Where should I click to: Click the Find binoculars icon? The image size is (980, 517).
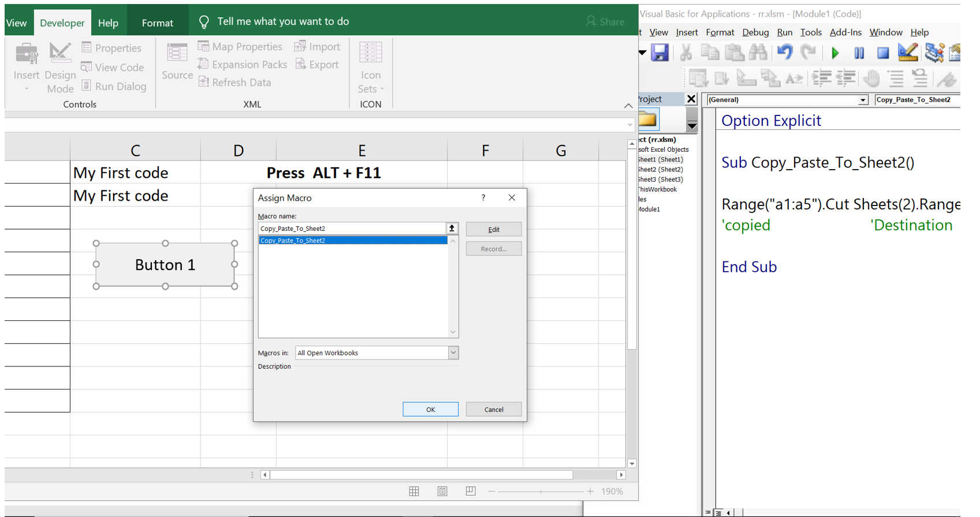(x=758, y=53)
